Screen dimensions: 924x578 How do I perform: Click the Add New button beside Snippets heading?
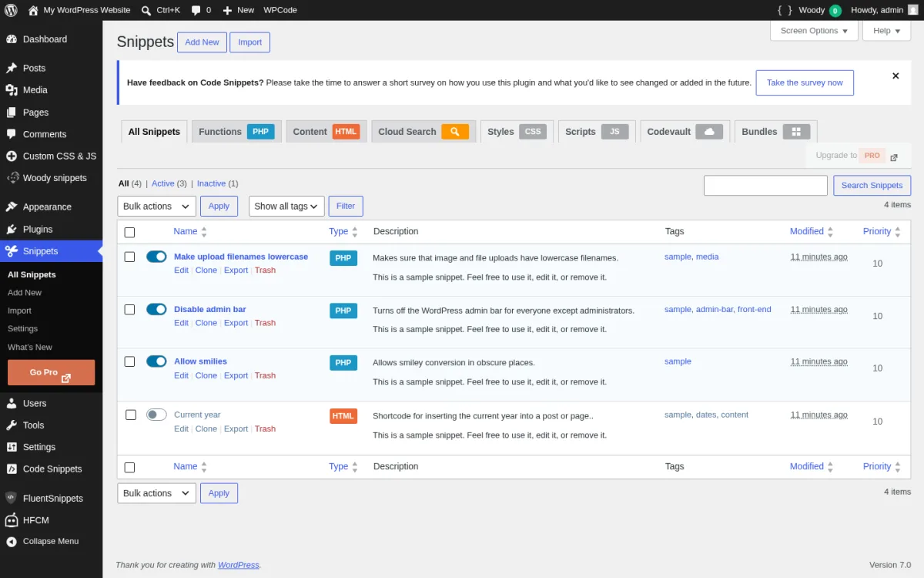coord(202,42)
